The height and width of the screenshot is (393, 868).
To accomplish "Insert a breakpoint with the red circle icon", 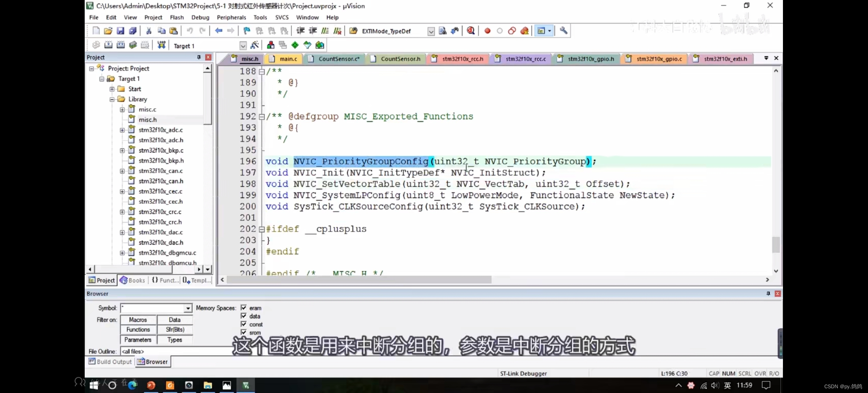I will [487, 31].
